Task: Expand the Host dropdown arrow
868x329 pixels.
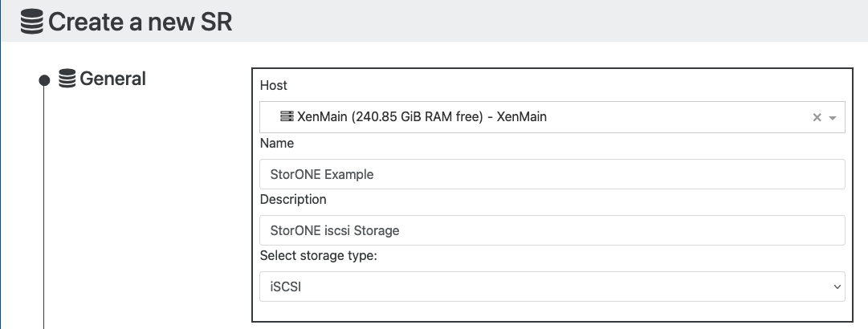Action: pyautogui.click(x=832, y=118)
